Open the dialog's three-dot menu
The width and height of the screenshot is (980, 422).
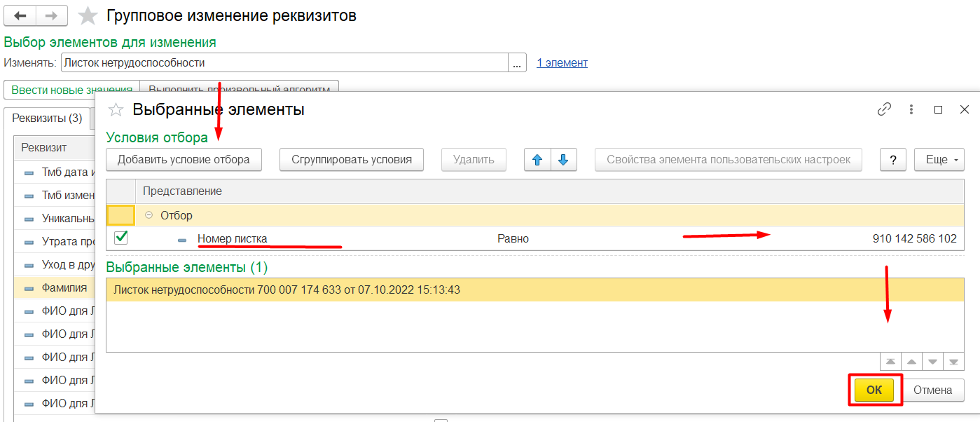[911, 109]
